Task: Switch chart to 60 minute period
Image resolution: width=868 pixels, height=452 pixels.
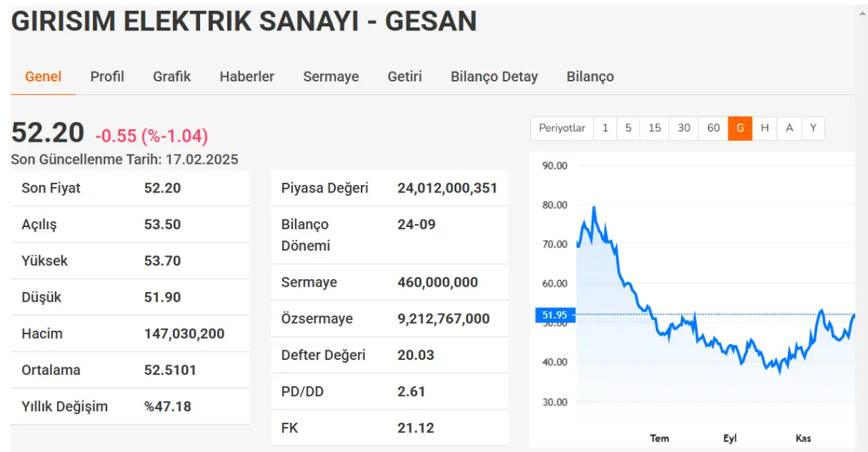Action: point(713,128)
